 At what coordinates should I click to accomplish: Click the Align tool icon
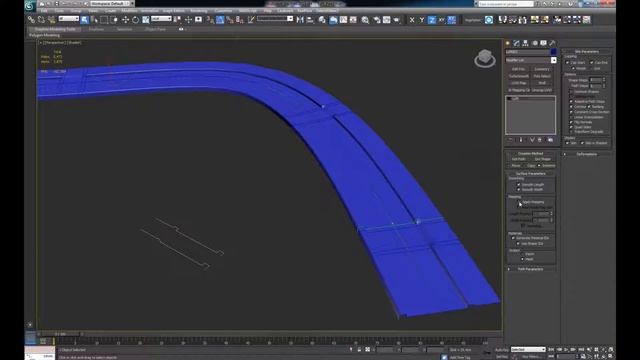point(310,20)
